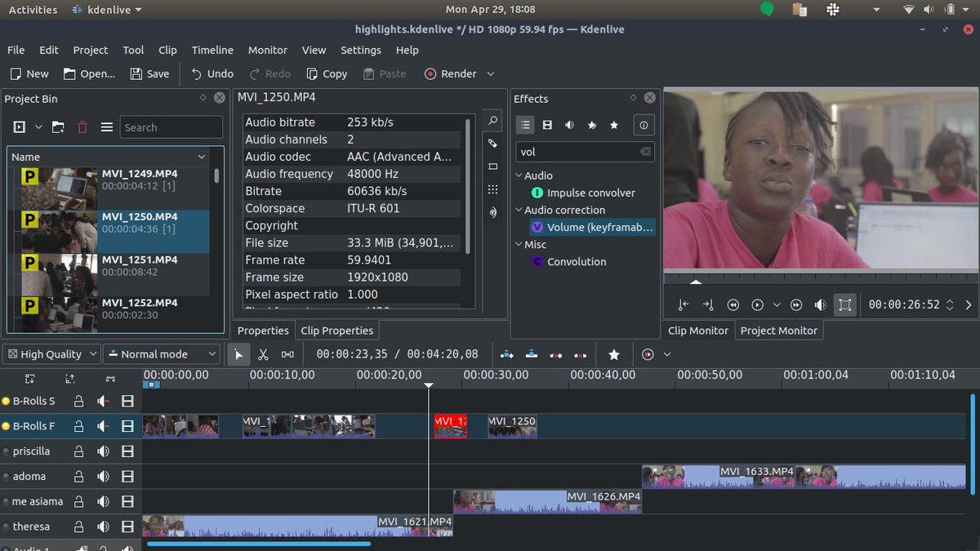Toggle monitor edit zone mode button
980x551 pixels.
845,304
